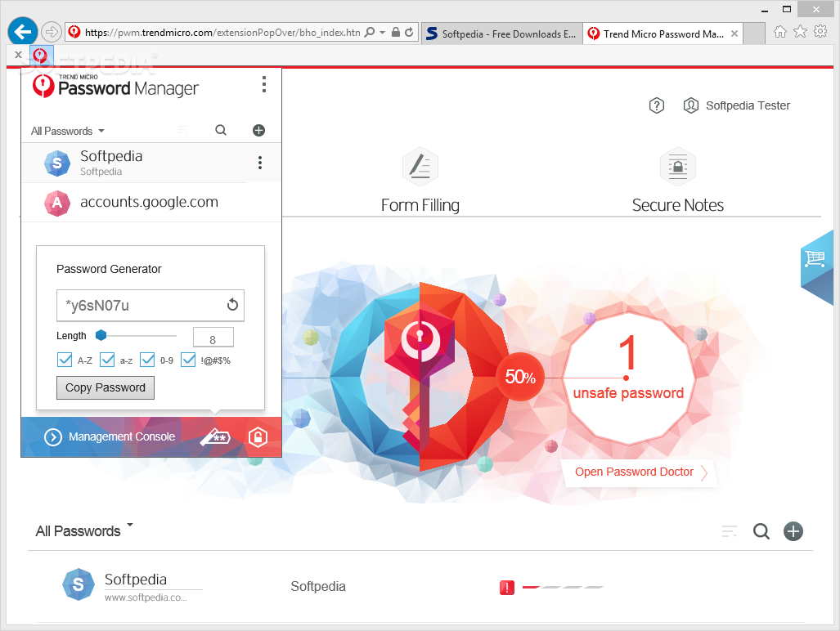The image size is (840, 631).
Task: Toggle the a-z lowercase checkbox
Action: (x=107, y=360)
